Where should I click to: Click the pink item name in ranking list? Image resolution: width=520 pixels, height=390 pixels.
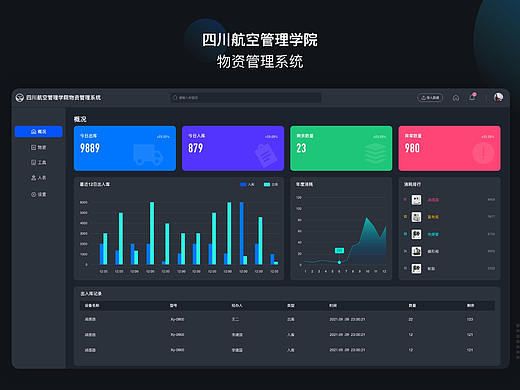(433, 200)
